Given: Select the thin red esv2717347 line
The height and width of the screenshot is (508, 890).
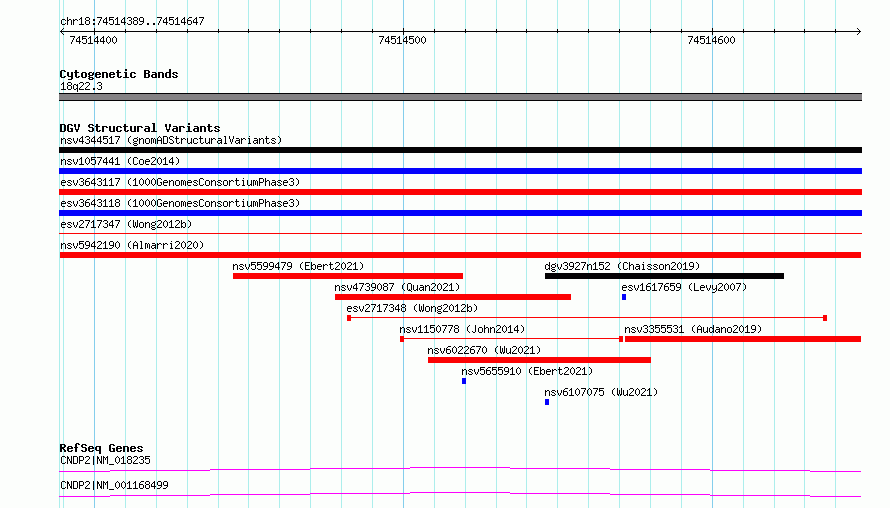Looking at the screenshot, I should tap(460, 233).
